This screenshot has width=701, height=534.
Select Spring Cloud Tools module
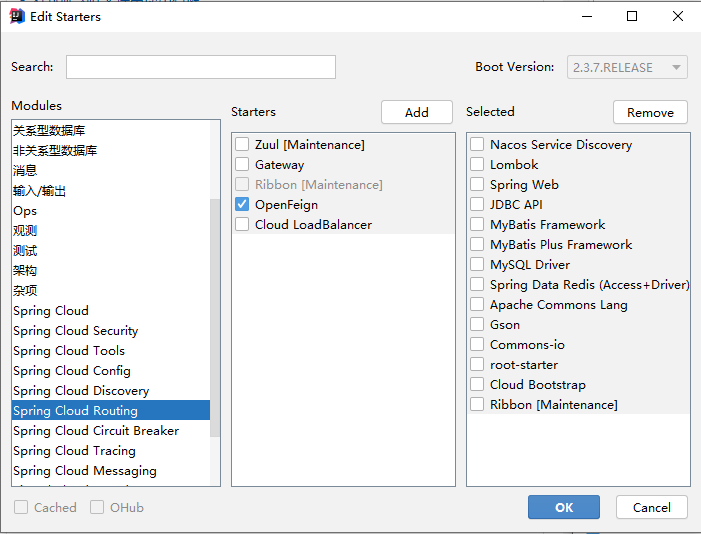click(x=110, y=351)
